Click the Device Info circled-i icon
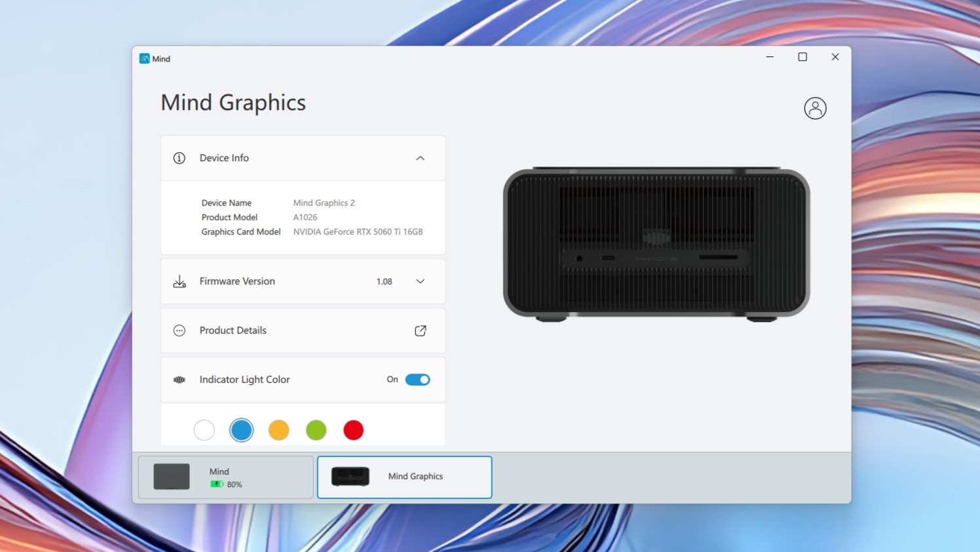Viewport: 980px width, 552px height. 179,158
